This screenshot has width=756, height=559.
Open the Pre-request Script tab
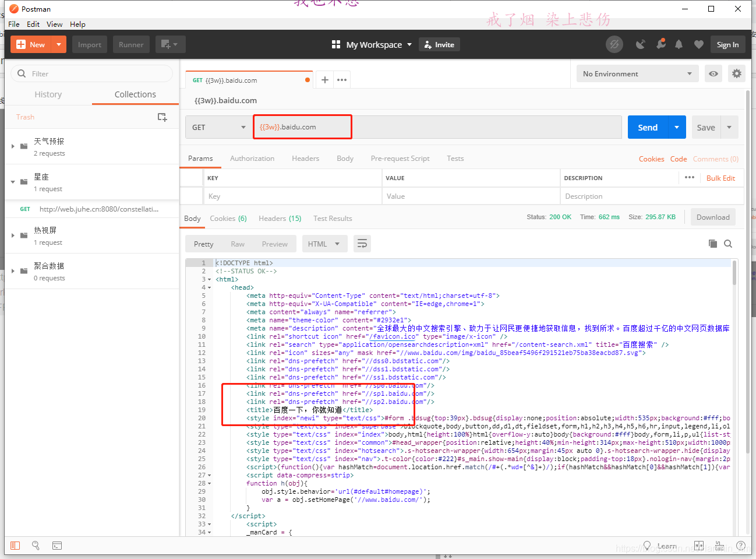tap(400, 159)
